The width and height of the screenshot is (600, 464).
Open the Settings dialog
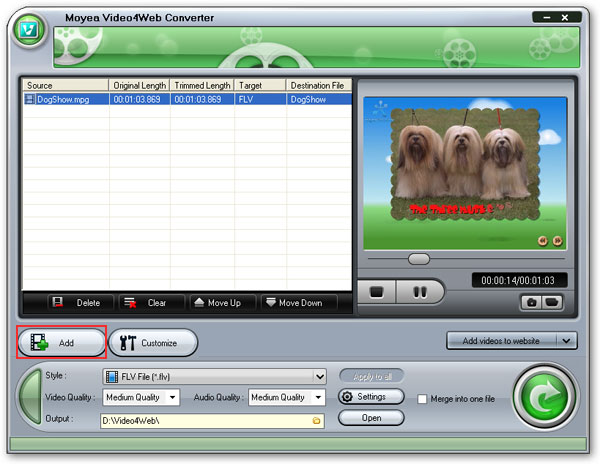pos(371,397)
